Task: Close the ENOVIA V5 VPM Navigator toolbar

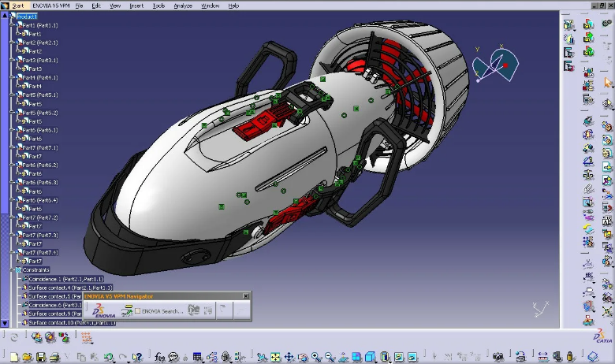Action: [x=246, y=296]
